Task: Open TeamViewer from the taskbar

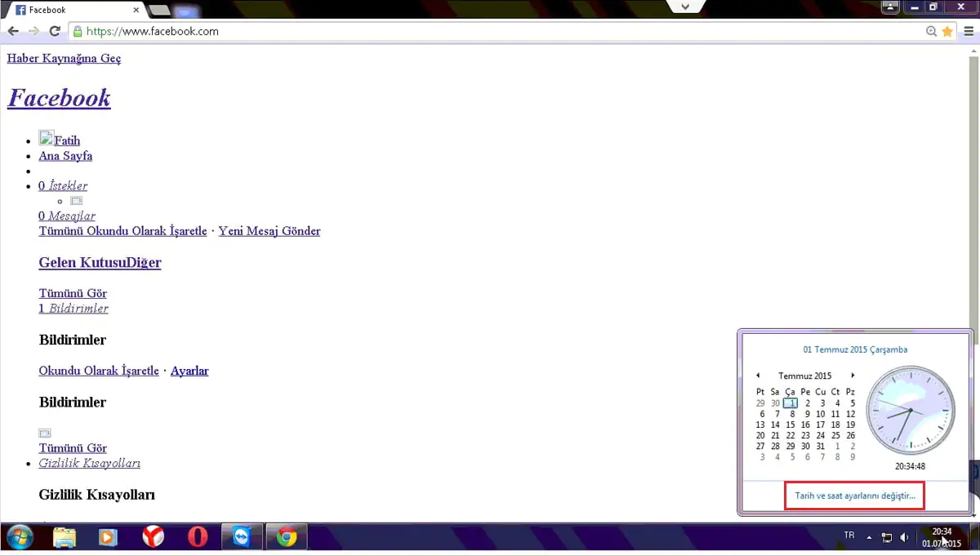Action: [x=241, y=536]
